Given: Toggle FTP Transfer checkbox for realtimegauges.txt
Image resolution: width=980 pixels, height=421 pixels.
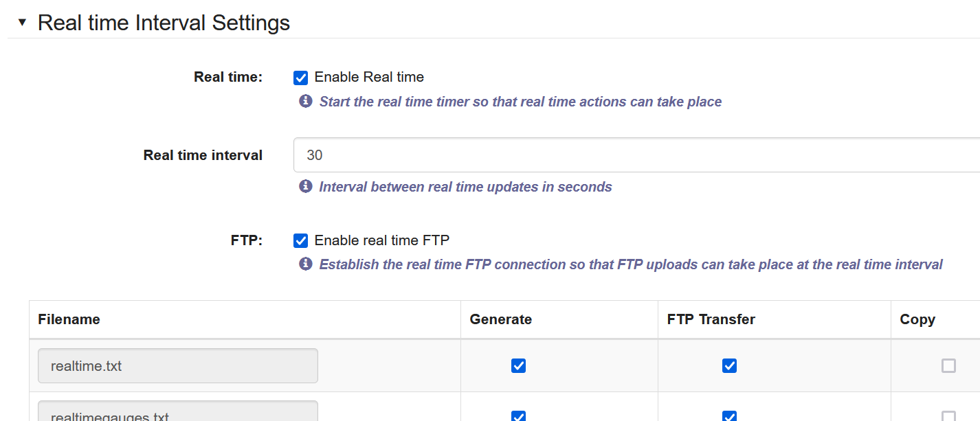Looking at the screenshot, I should (729, 416).
